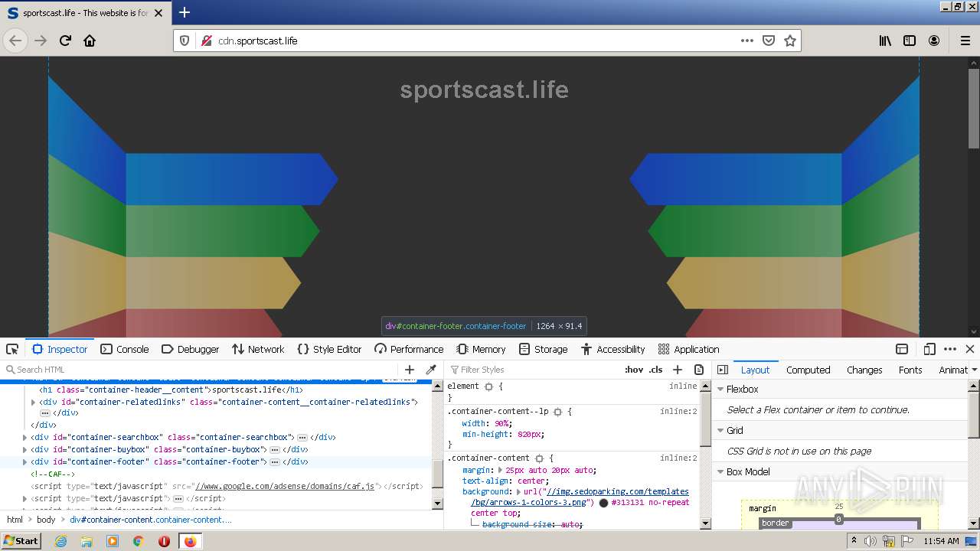Toggle .cls classes panel
Screen dimensions: 980x551
point(656,370)
